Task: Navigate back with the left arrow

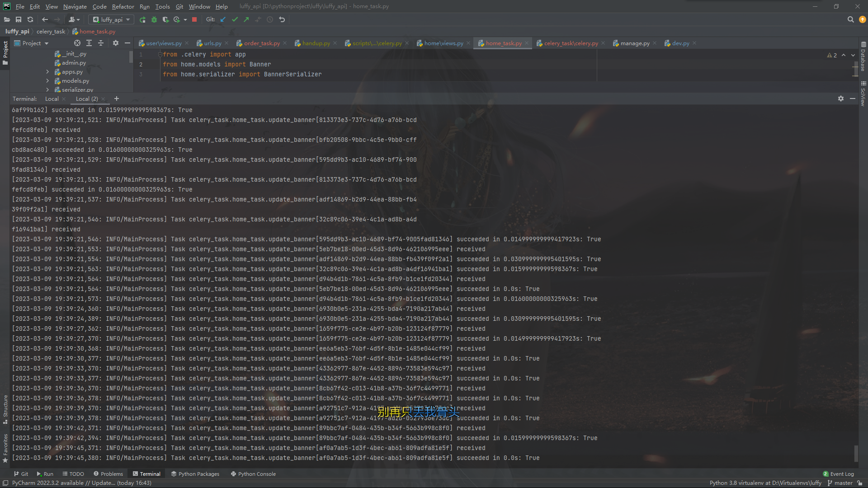Action: tap(45, 19)
